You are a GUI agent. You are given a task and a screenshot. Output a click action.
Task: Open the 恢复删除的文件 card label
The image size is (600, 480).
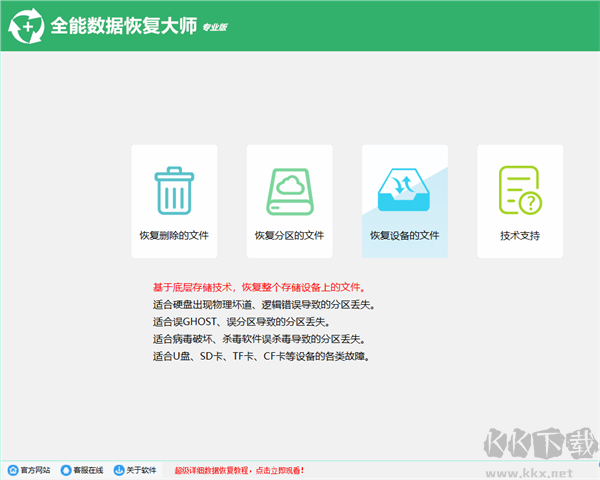point(174,235)
